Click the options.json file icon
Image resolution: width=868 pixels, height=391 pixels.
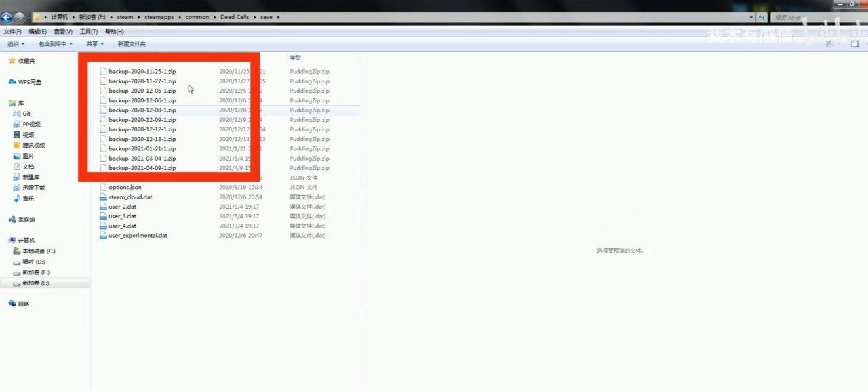click(x=103, y=187)
